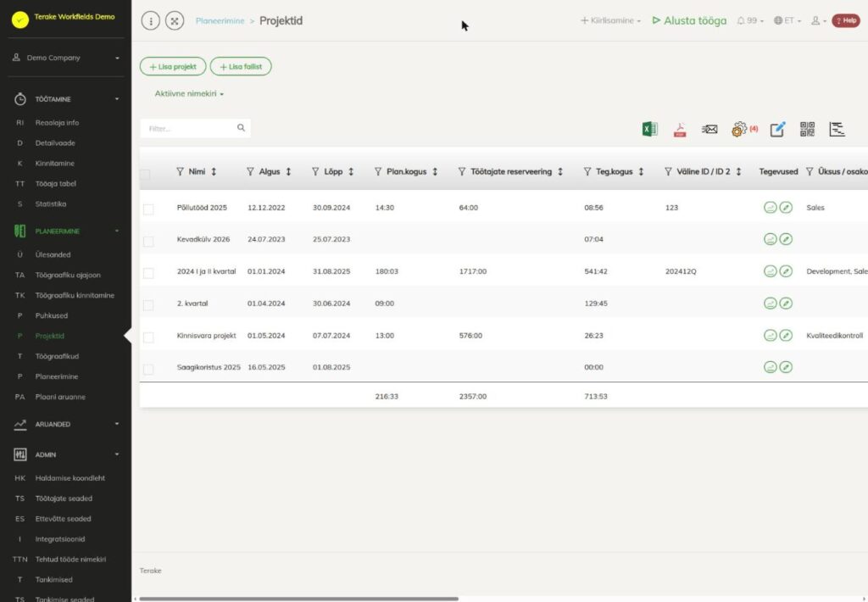Open the notifications bell showing 99
The height and width of the screenshot is (602, 868).
750,20
